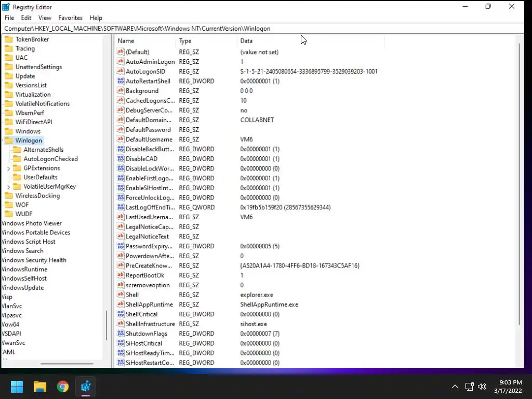Click the ShellAppRuntime.exe data value
The width and height of the screenshot is (532, 399).
(269, 304)
